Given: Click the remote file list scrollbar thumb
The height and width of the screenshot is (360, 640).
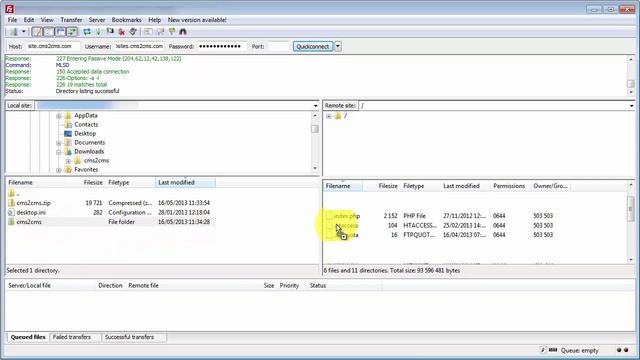Looking at the screenshot, I should 631,208.
